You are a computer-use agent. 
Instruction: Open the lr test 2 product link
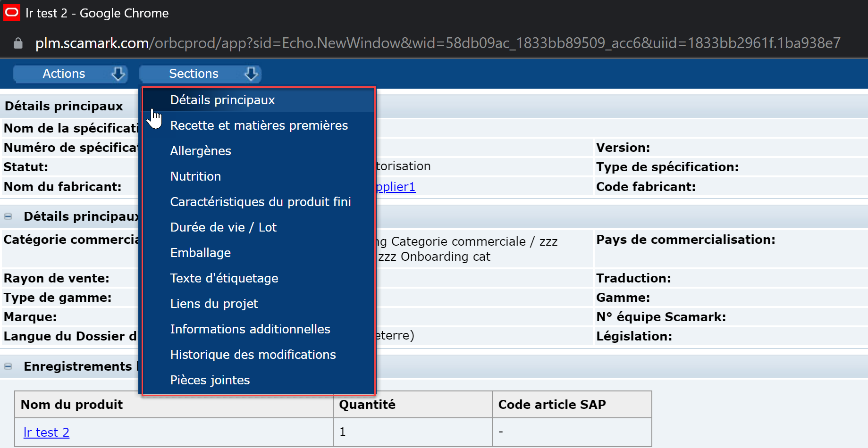coord(46,432)
